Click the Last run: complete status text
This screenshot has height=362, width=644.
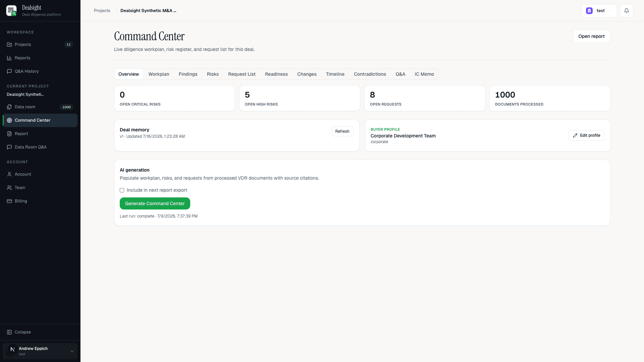(159, 216)
